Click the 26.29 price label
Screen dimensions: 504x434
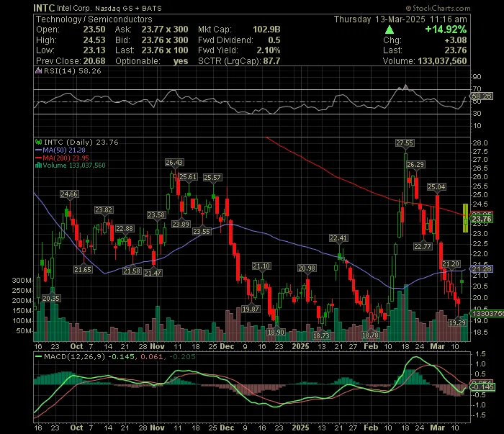tap(415, 165)
